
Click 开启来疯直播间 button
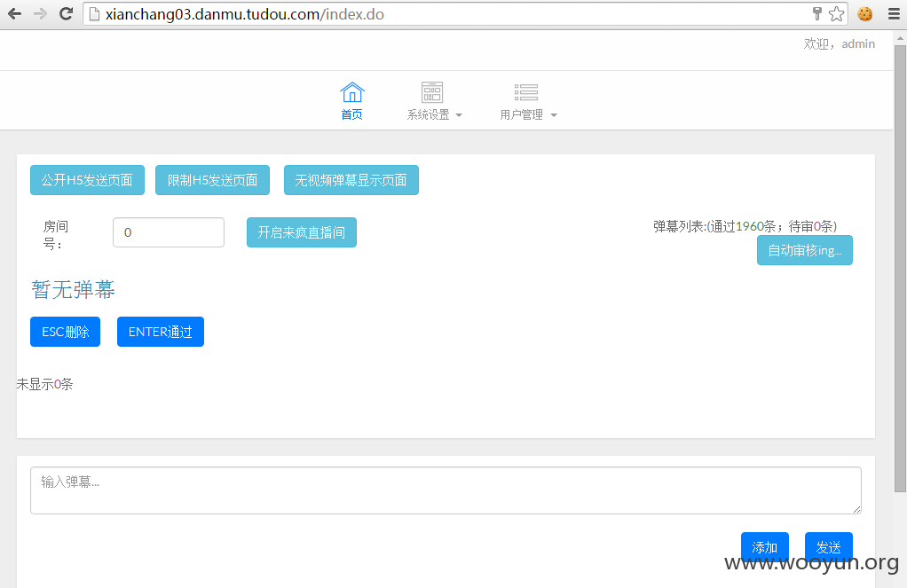click(x=302, y=232)
